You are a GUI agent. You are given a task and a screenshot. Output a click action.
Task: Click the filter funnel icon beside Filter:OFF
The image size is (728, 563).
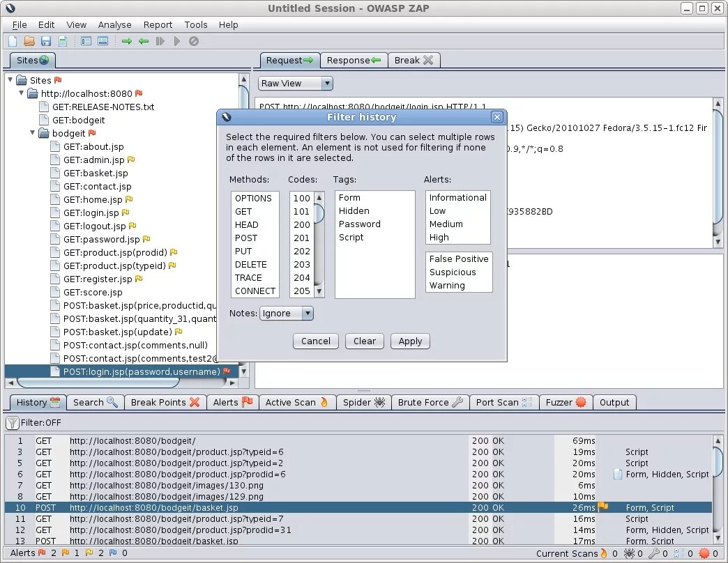click(12, 422)
